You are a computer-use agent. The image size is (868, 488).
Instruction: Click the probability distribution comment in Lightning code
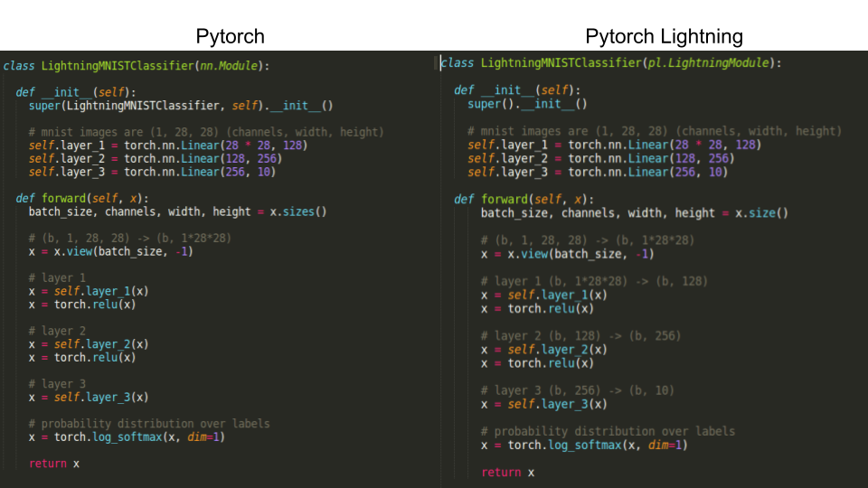608,432
